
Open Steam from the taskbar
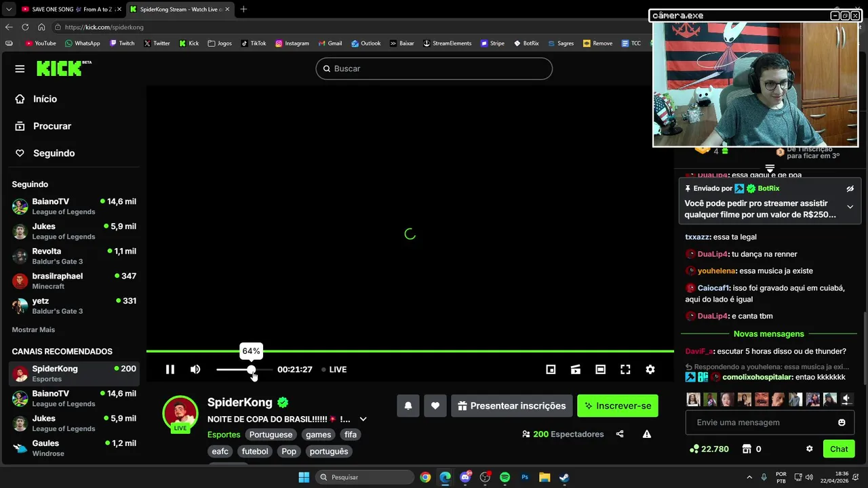pyautogui.click(x=564, y=477)
